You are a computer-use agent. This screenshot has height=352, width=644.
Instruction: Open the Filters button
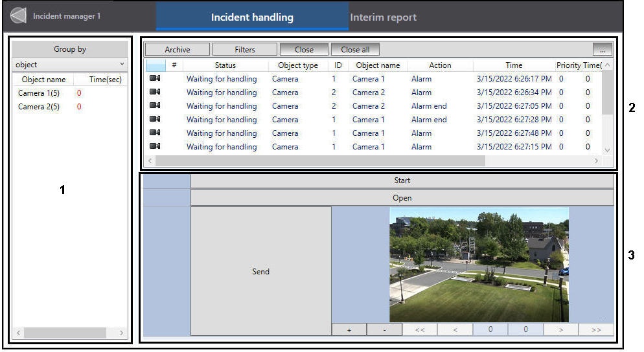(244, 49)
